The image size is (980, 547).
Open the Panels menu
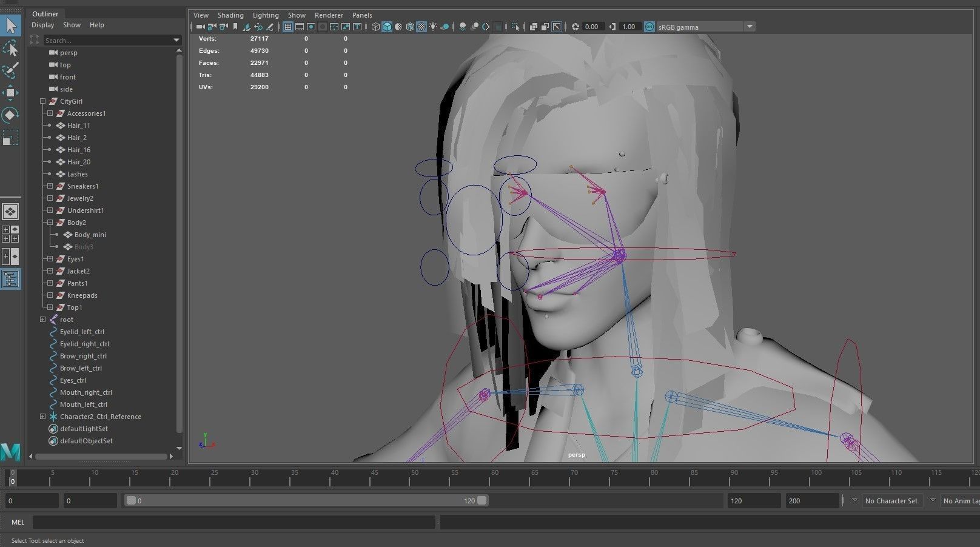pyautogui.click(x=362, y=15)
